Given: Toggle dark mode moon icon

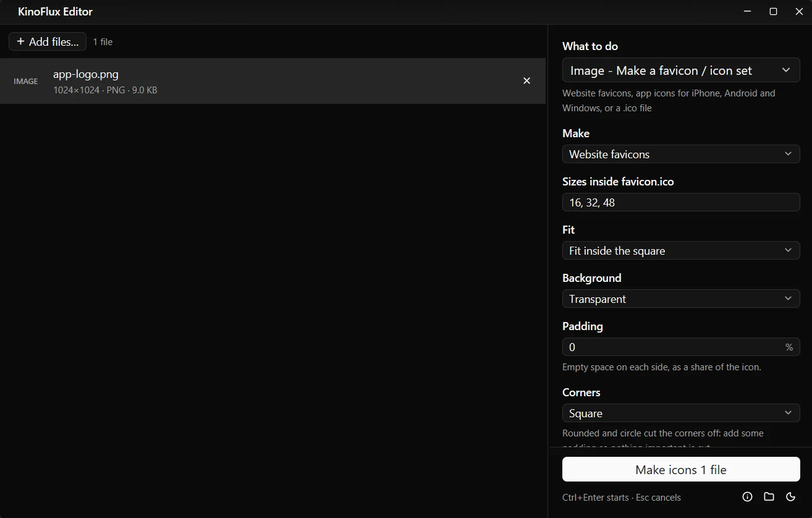Looking at the screenshot, I should click(790, 497).
